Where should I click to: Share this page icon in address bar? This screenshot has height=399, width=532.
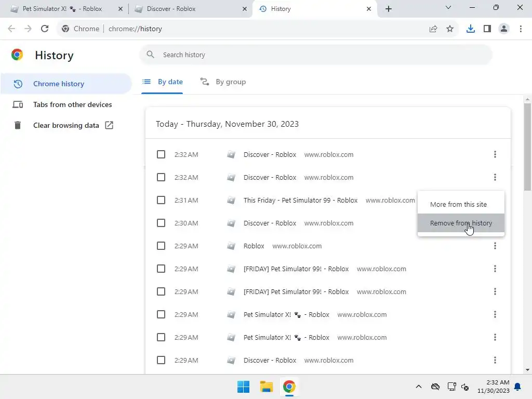click(433, 29)
